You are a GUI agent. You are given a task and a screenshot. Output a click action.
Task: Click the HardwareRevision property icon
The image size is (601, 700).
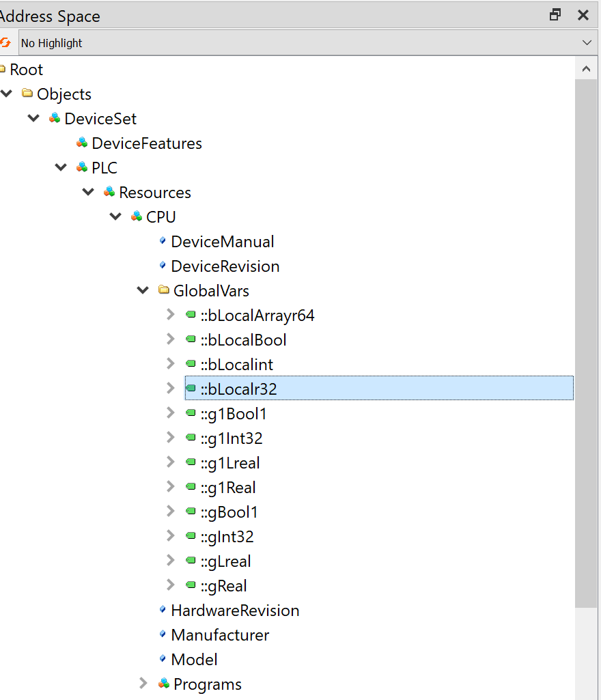[x=163, y=609]
